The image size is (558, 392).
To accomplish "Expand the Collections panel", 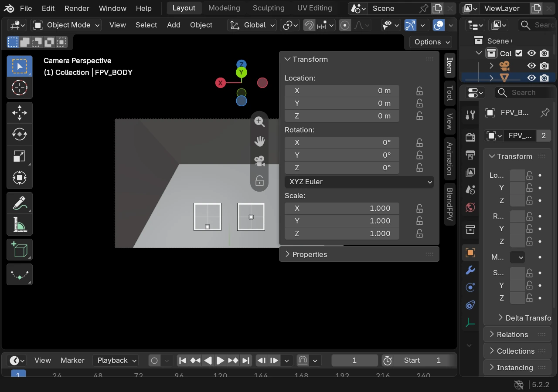I will coord(517,351).
